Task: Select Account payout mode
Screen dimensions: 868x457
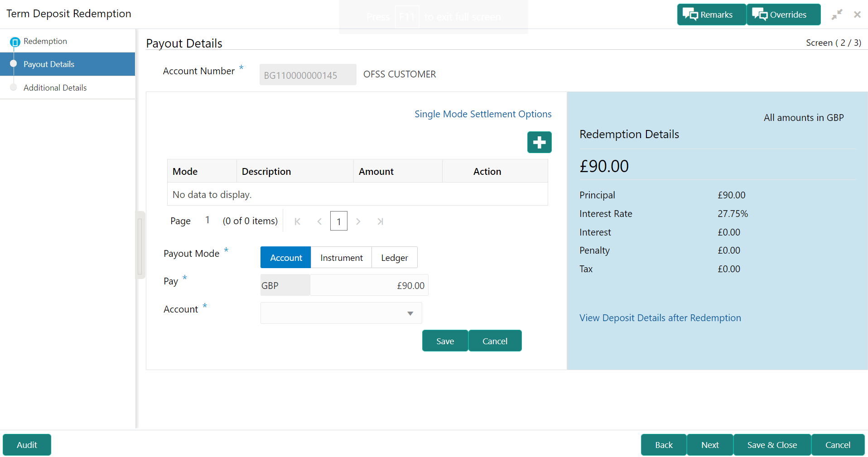Action: (x=286, y=258)
